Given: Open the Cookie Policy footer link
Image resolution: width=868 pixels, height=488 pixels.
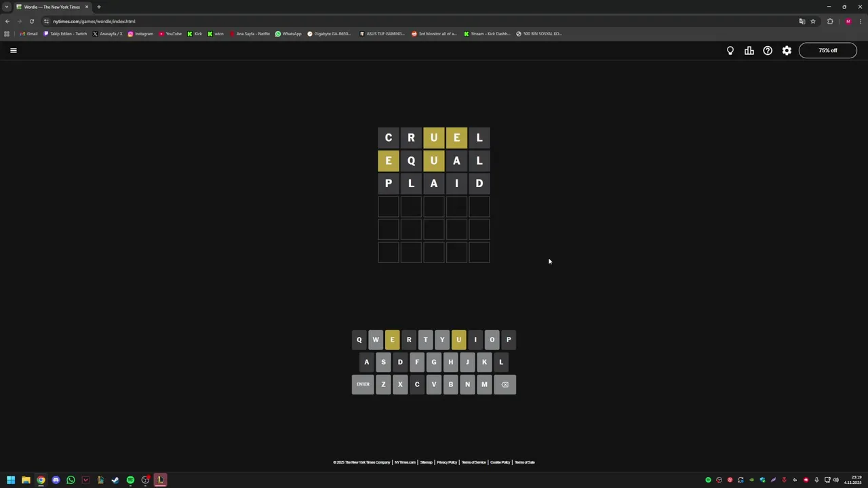Looking at the screenshot, I should click(500, 462).
